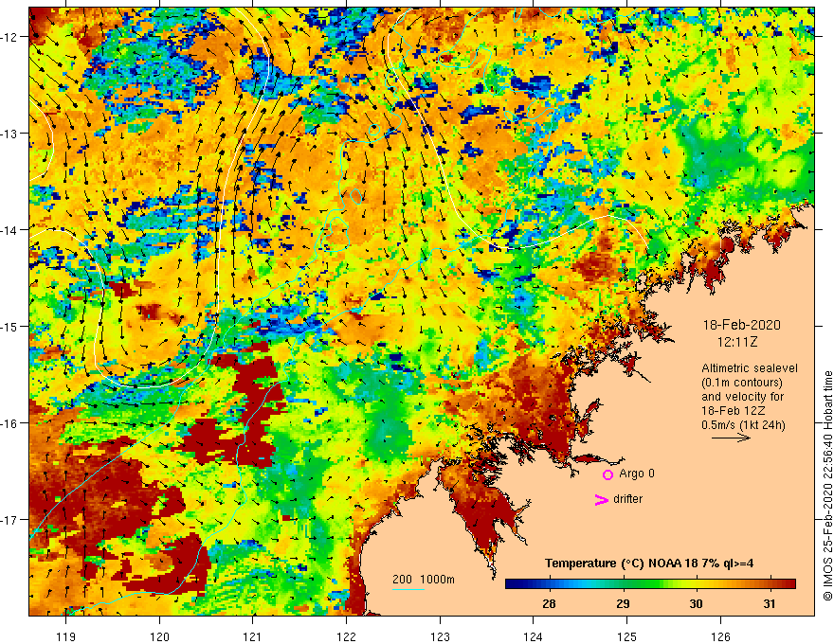Click the cyan 200 1000m depth legend line

pos(408,589)
